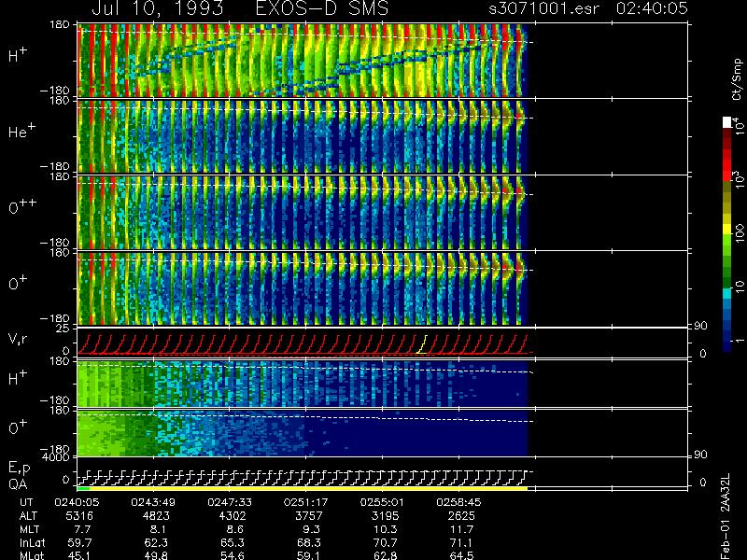Select the InLat value 68.3
This screenshot has height=560, width=747.
[308, 542]
